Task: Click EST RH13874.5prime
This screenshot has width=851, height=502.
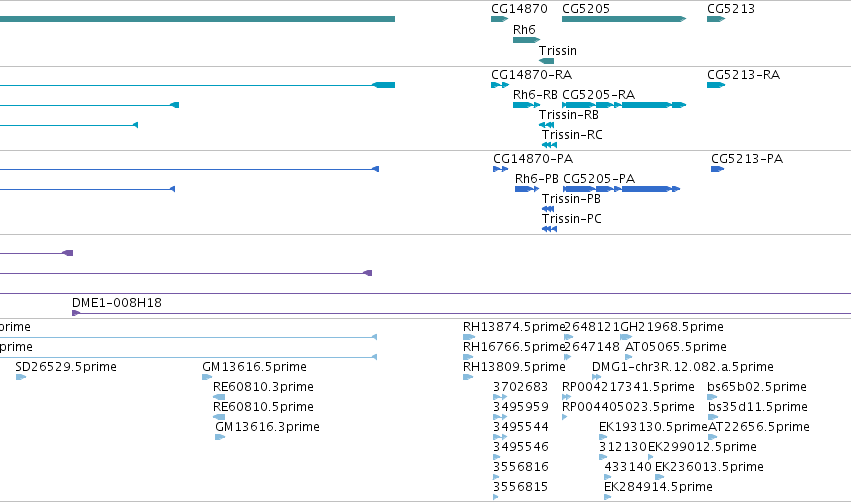Action: click(x=513, y=327)
